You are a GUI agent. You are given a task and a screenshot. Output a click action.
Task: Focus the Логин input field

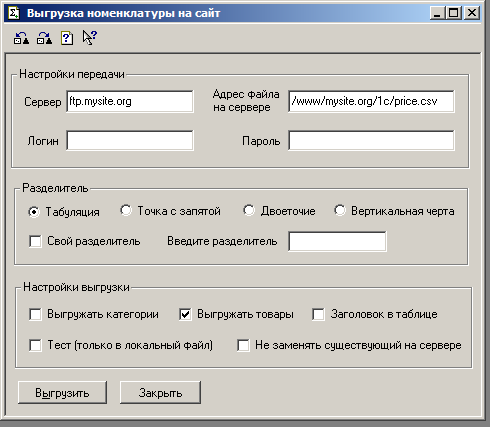(130, 141)
